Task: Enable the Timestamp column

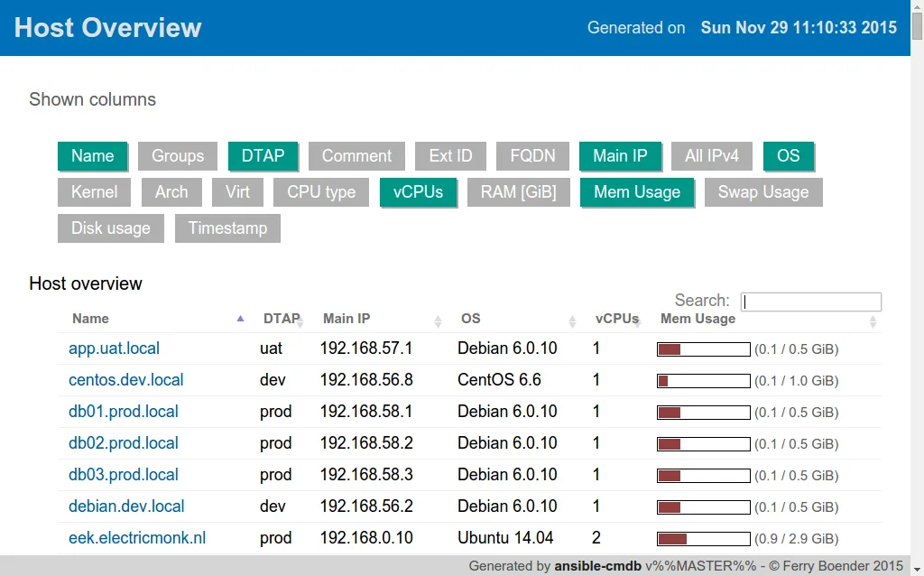Action: coord(227,228)
